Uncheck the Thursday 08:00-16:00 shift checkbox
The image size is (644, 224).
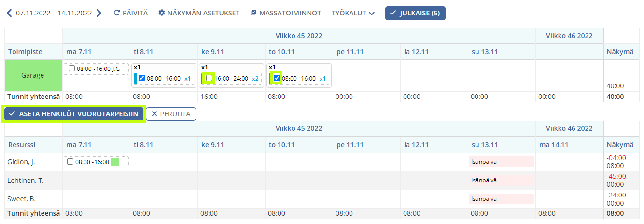(x=277, y=78)
